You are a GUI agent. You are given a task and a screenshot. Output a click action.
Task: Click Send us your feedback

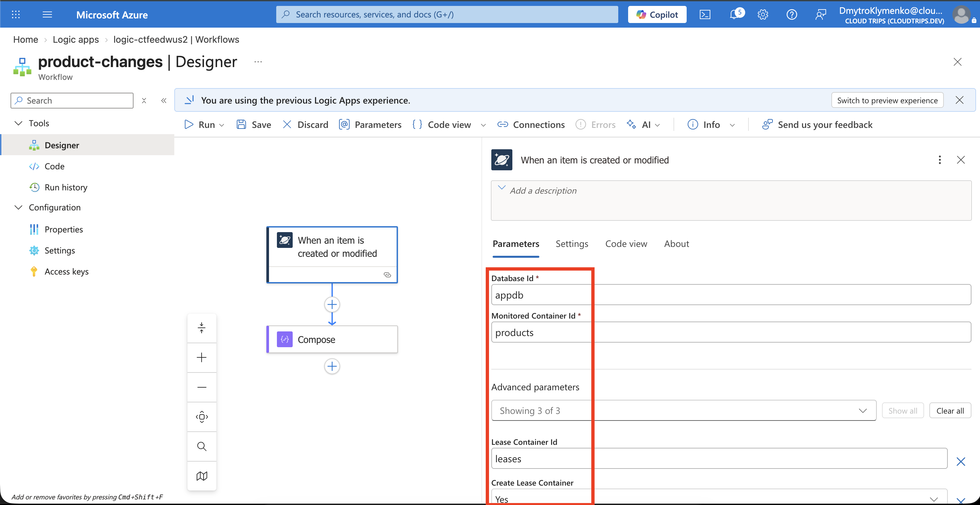[x=817, y=125]
